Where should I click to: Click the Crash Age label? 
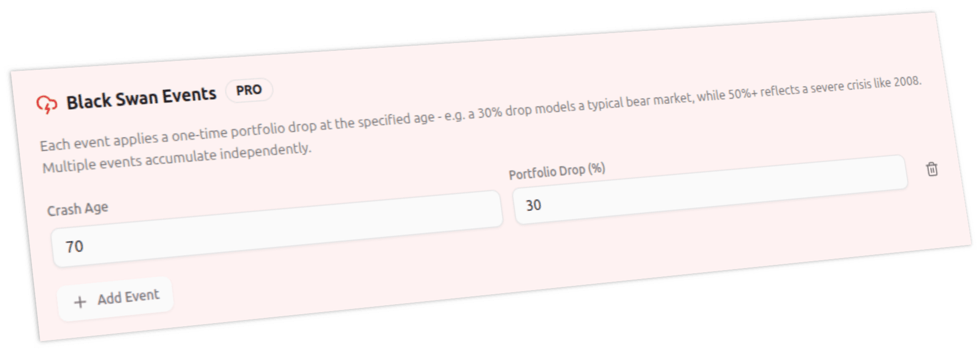point(78,208)
